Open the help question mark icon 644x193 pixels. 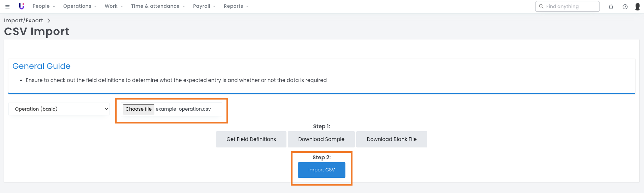click(625, 7)
